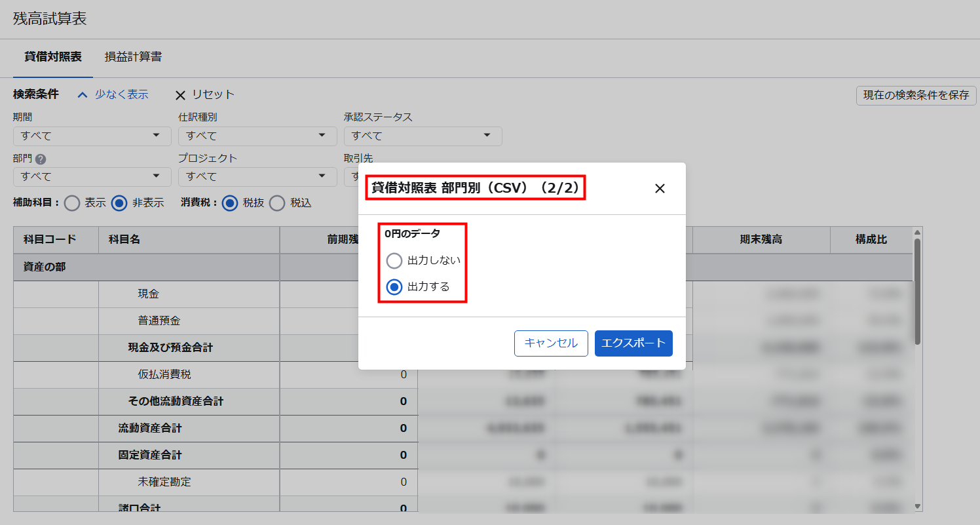980x525 pixels.
Task: Choose 表示 for 補助科目
Action: (72, 203)
